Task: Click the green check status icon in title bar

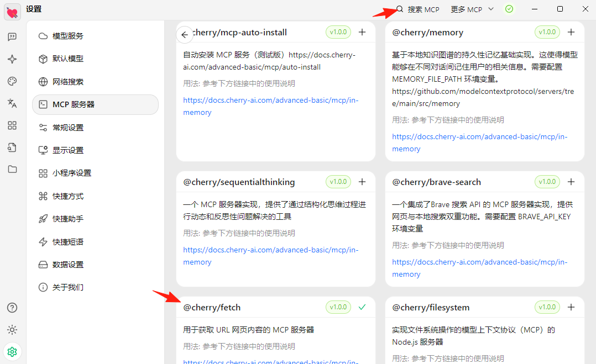Action: tap(509, 9)
